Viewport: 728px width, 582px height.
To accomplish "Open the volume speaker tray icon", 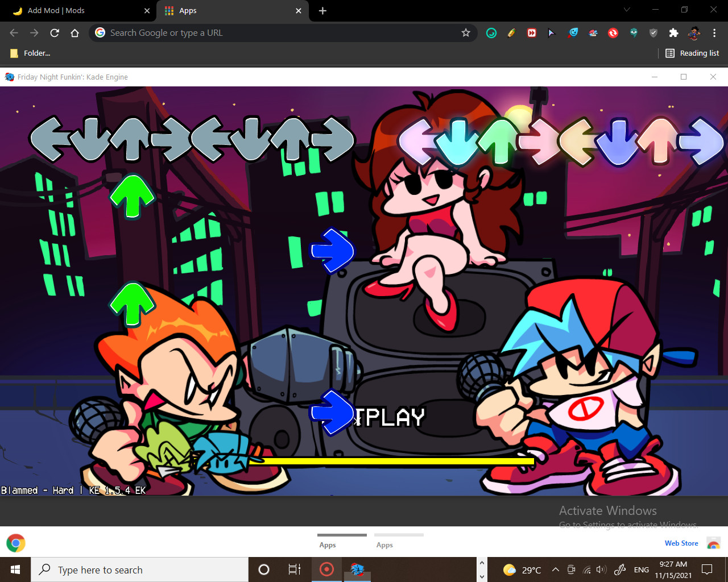I will click(602, 569).
